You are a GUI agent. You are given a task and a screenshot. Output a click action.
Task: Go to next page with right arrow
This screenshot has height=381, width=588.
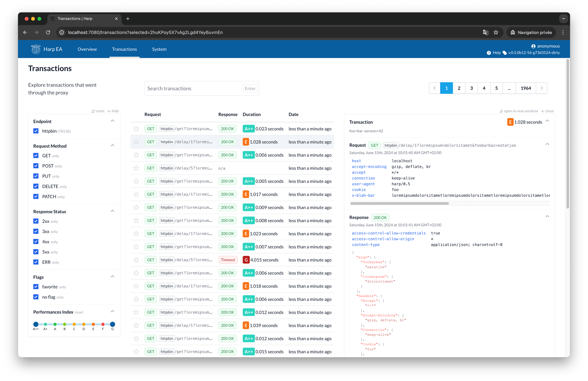542,88
